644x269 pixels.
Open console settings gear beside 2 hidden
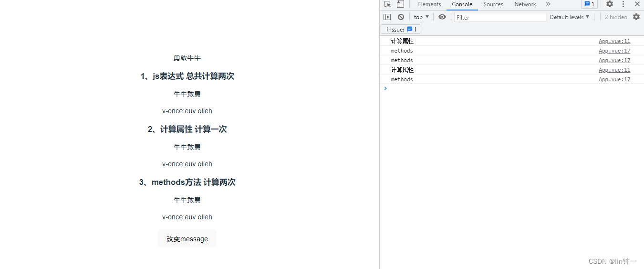point(636,17)
